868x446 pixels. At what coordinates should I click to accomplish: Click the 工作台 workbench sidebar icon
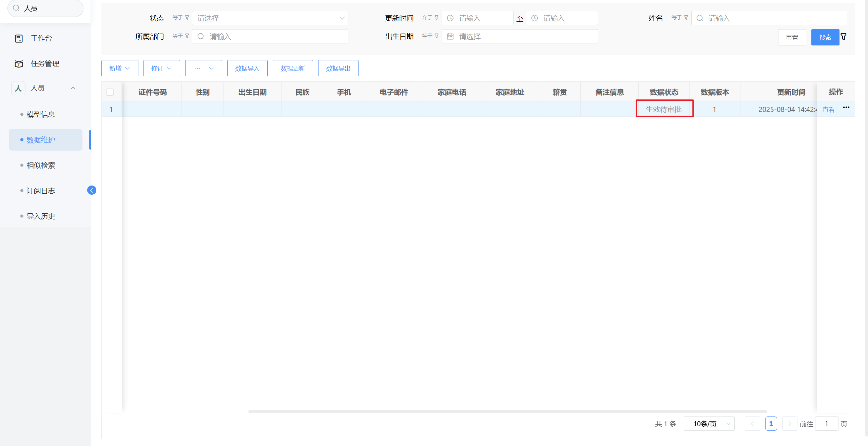coord(19,38)
